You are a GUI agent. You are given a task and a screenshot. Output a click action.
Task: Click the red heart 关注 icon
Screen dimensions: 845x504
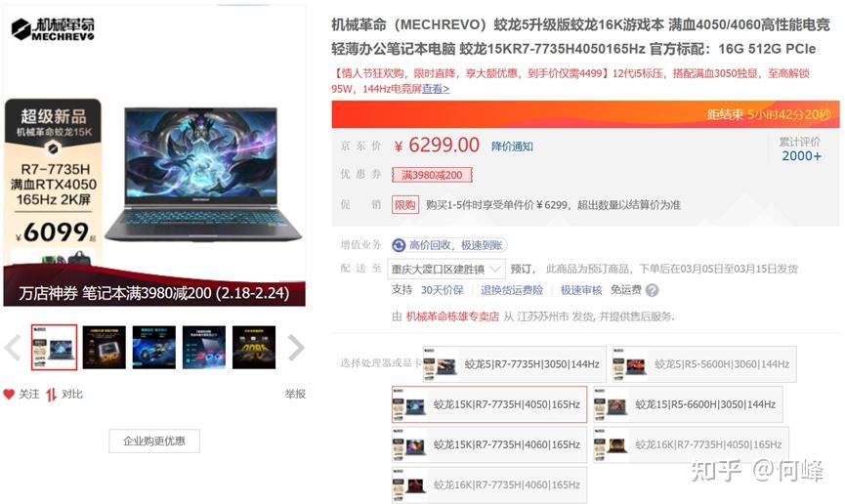point(9,394)
